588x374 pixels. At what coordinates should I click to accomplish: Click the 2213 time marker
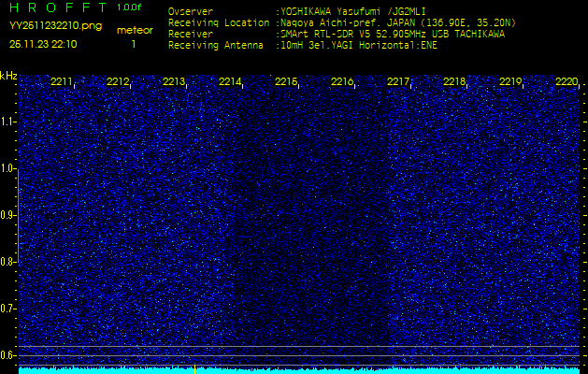174,81
